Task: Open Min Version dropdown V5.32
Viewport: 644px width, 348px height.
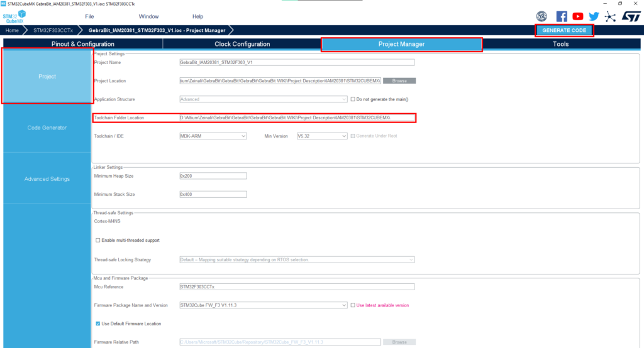Action: pyautogui.click(x=322, y=136)
